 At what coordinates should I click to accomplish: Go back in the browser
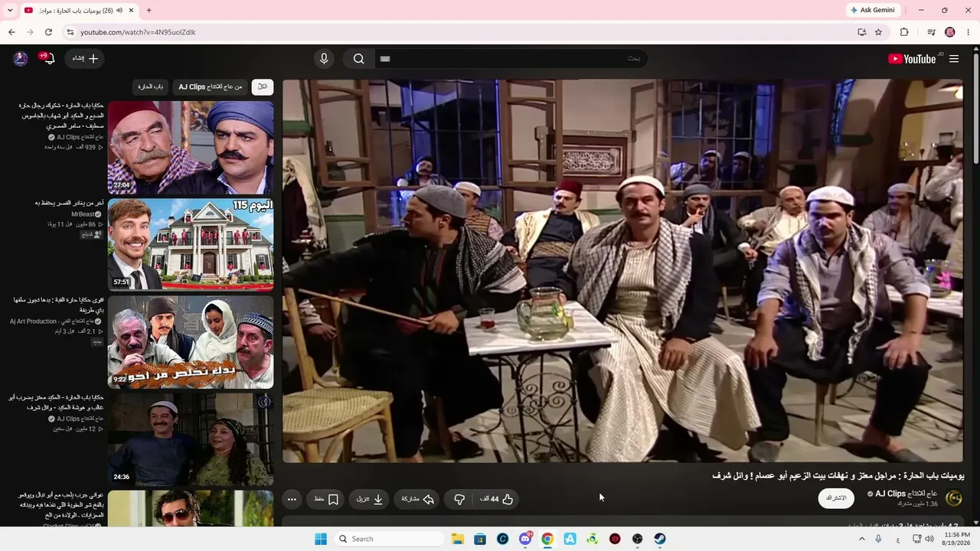(x=11, y=32)
